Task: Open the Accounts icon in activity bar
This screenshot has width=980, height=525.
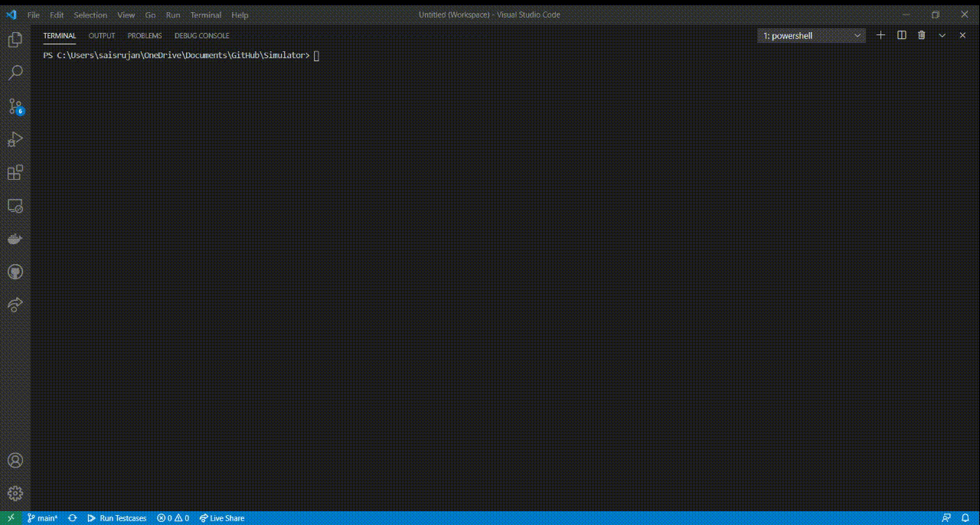Action: tap(15, 460)
